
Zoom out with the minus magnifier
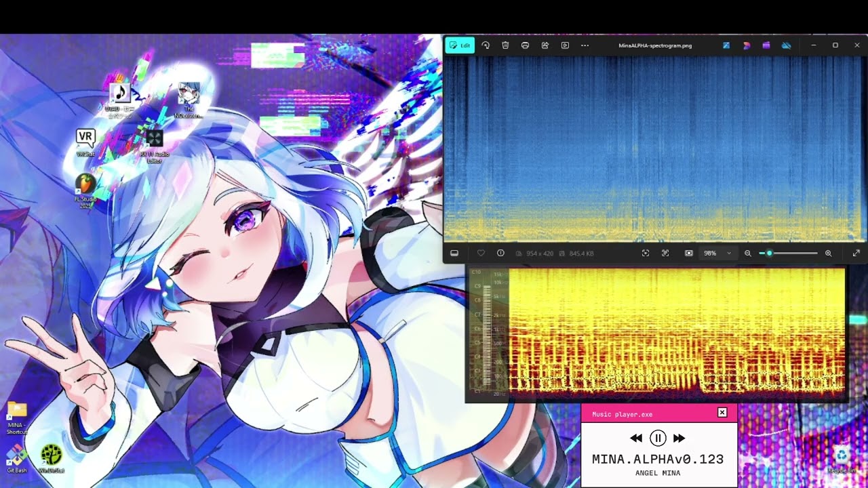pyautogui.click(x=748, y=253)
